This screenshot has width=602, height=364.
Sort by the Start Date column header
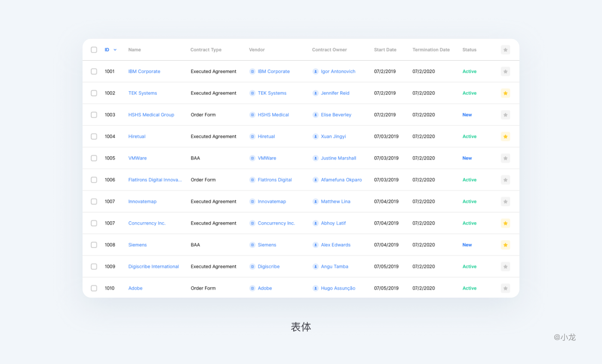click(385, 50)
